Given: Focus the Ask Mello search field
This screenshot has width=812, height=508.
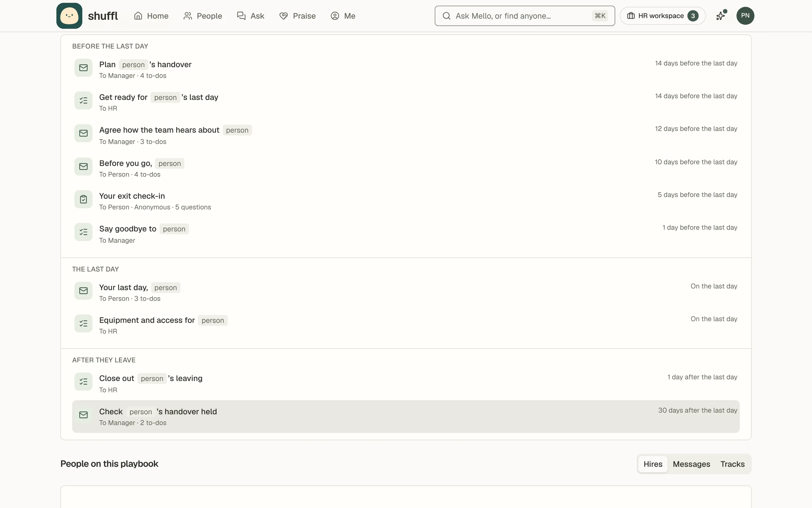Looking at the screenshot, I should pyautogui.click(x=524, y=16).
